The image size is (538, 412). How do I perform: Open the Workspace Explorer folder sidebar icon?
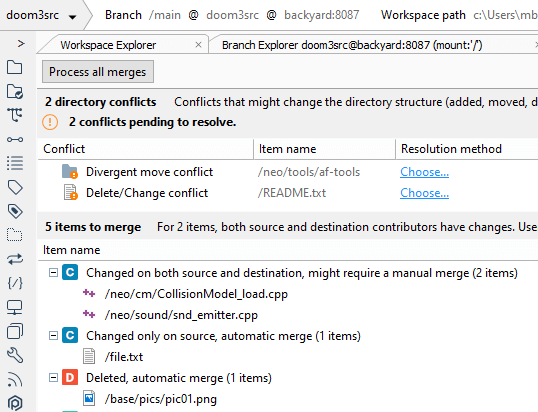pyautogui.click(x=14, y=67)
